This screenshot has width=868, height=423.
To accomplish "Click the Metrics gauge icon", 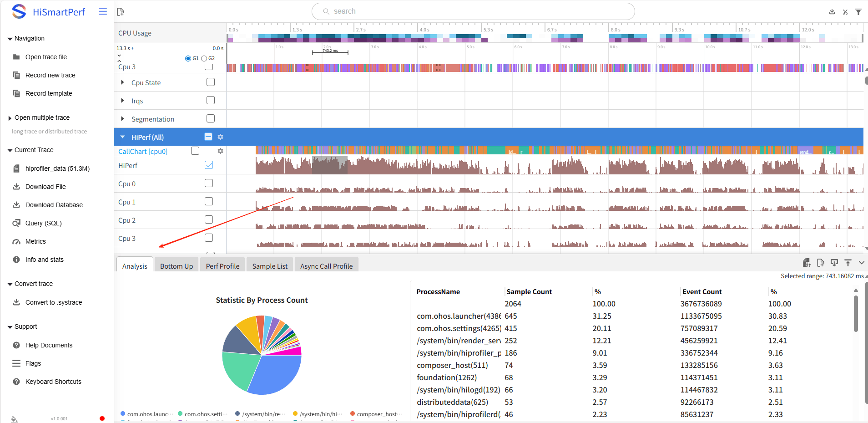I will pos(16,241).
